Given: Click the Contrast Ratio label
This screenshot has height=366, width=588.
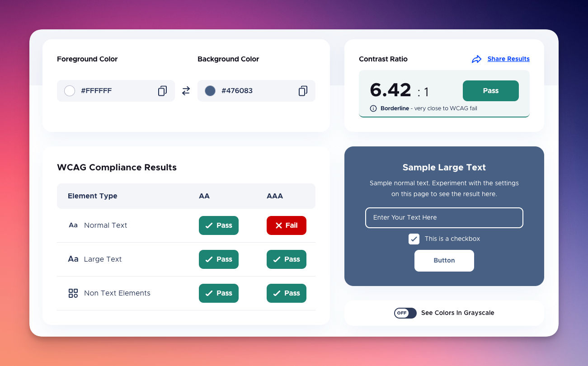Looking at the screenshot, I should coord(383,59).
